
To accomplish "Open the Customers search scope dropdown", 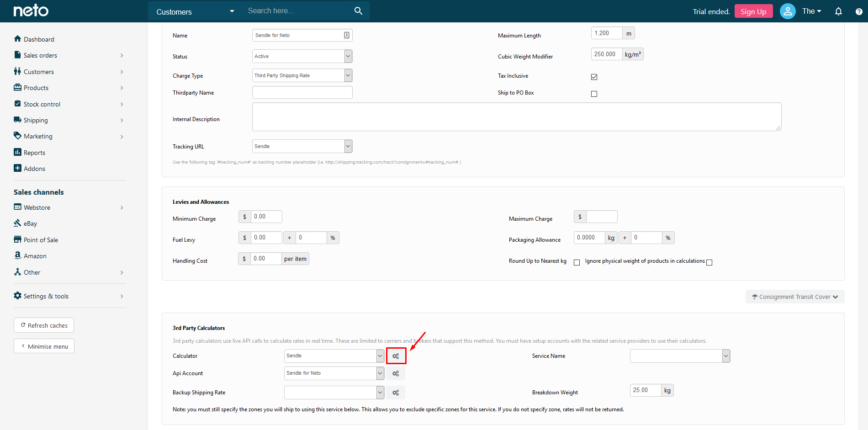I will (x=195, y=11).
